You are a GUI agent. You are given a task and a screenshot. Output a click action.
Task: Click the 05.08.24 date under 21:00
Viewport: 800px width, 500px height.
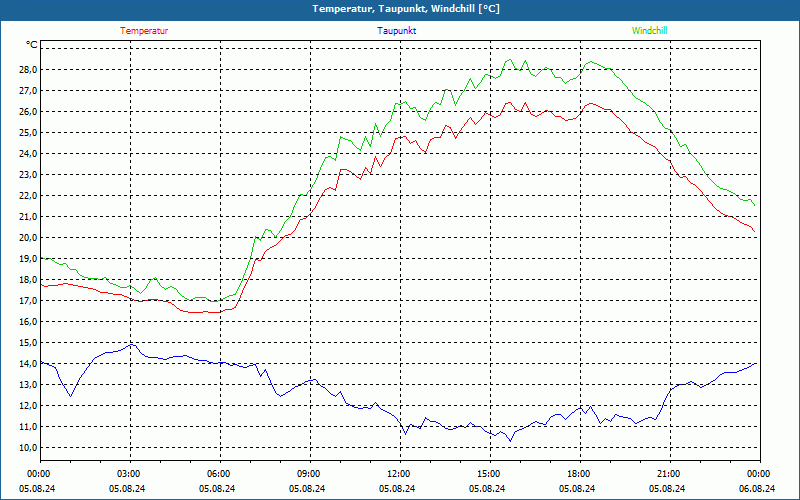point(667,488)
